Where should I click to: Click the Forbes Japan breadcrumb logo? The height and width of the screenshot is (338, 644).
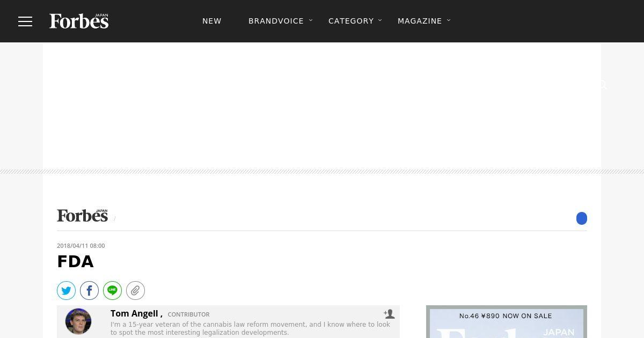coord(83,216)
